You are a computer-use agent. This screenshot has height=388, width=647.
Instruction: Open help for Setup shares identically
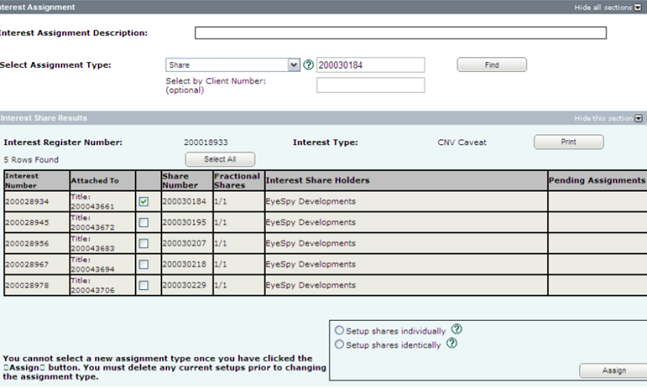tap(452, 343)
